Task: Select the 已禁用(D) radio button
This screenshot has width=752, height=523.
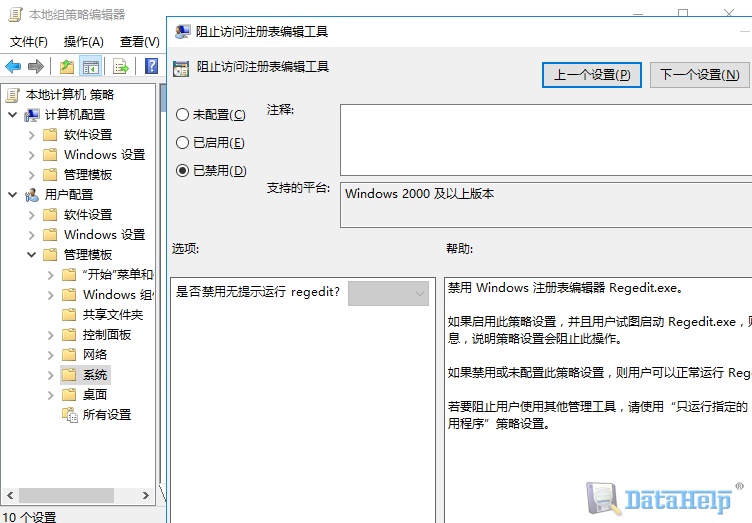Action: coord(182,170)
